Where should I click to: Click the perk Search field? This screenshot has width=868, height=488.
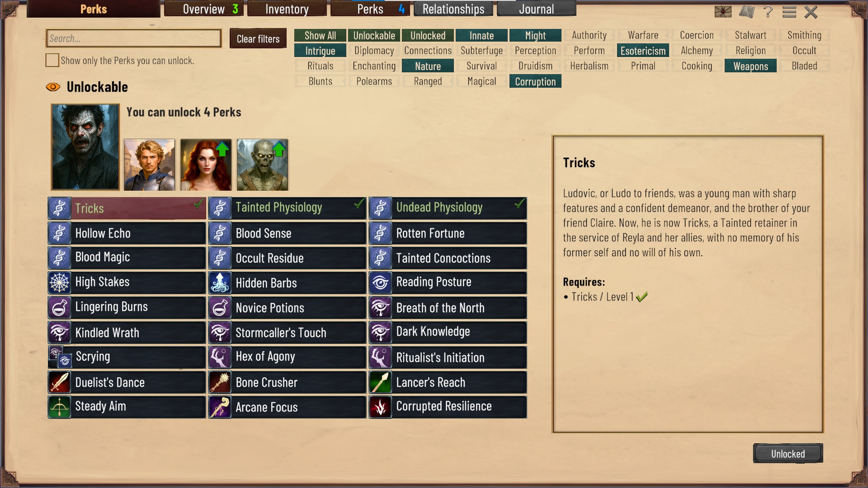pyautogui.click(x=134, y=38)
